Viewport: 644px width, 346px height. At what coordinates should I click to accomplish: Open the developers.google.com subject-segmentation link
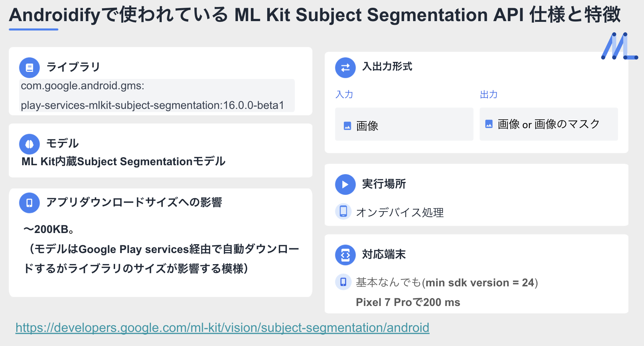pos(222,327)
